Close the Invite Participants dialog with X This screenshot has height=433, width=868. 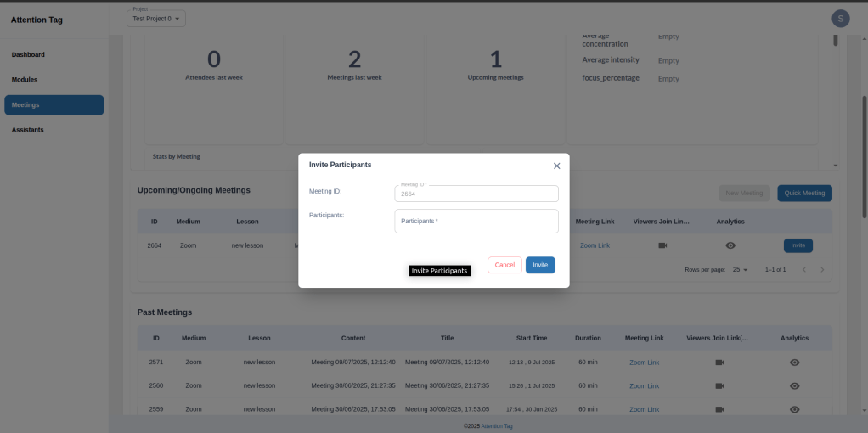point(557,166)
